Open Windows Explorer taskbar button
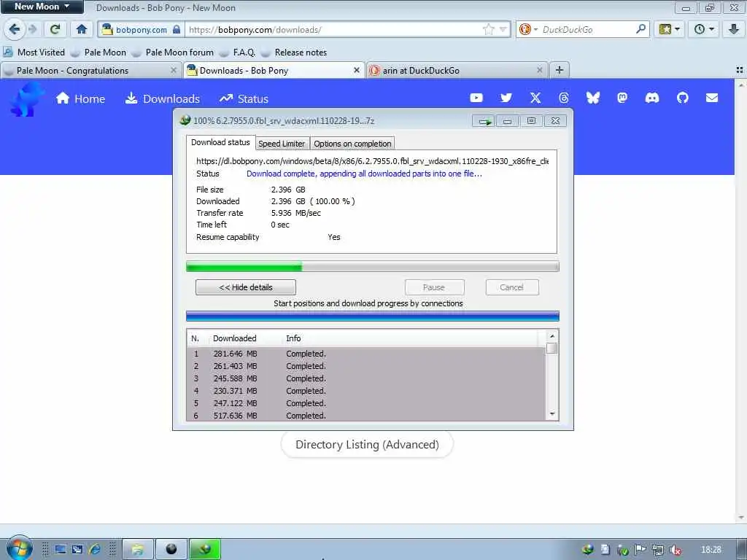 [138, 550]
